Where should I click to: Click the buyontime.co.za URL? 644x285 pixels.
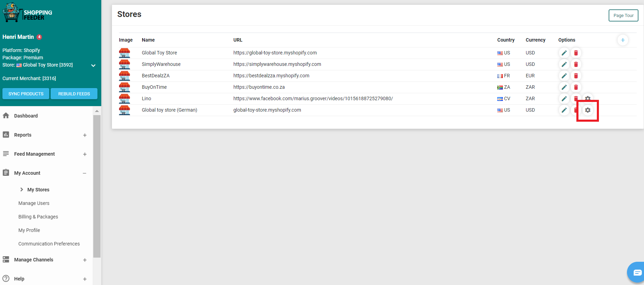click(x=259, y=87)
